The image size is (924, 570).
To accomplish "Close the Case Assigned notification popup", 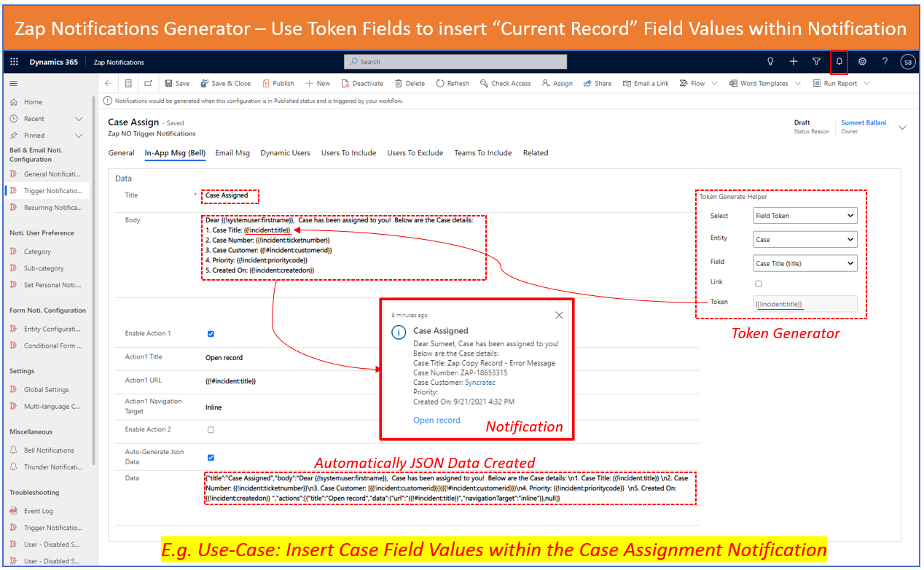I will [559, 316].
